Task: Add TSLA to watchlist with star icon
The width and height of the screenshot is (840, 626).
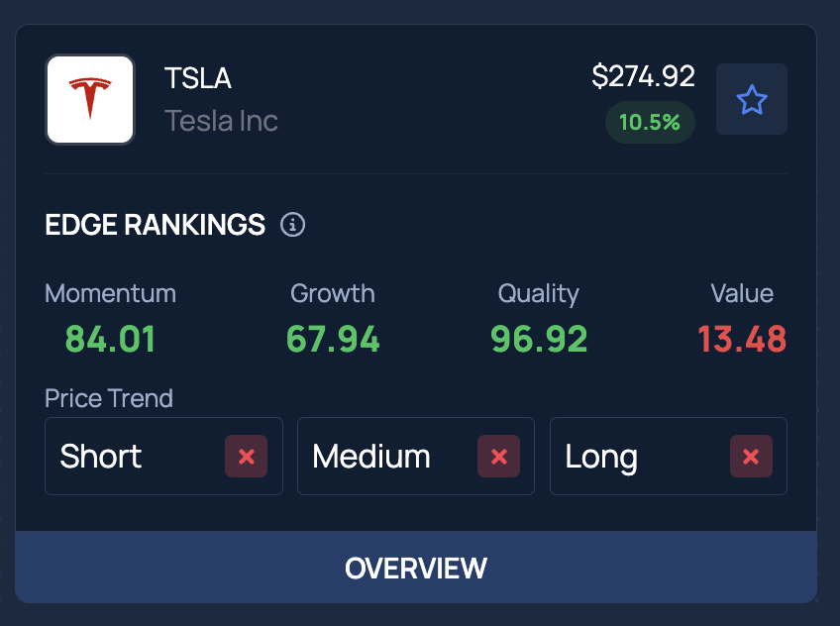Action: click(x=752, y=99)
